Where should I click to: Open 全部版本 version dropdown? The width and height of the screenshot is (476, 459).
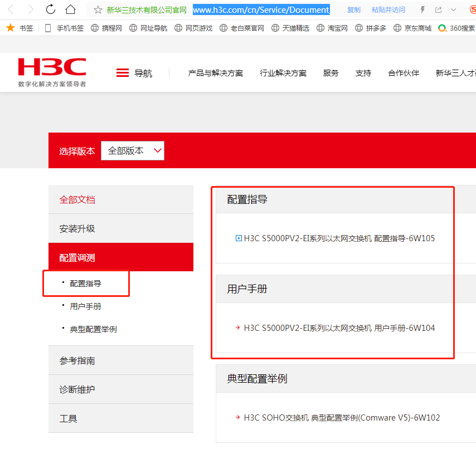coord(133,150)
